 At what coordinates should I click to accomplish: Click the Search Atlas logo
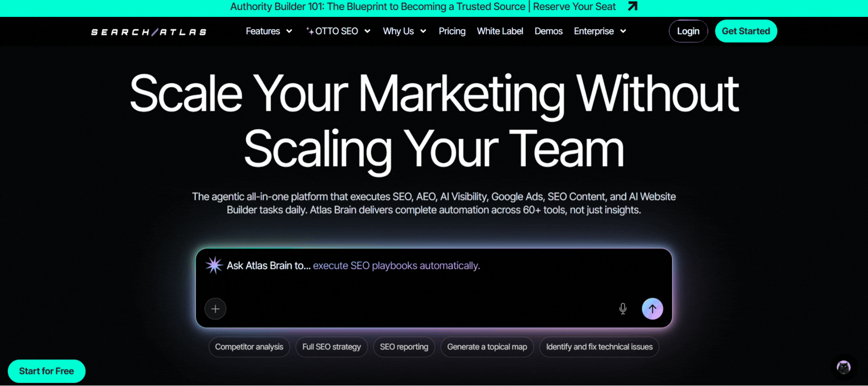(x=149, y=32)
